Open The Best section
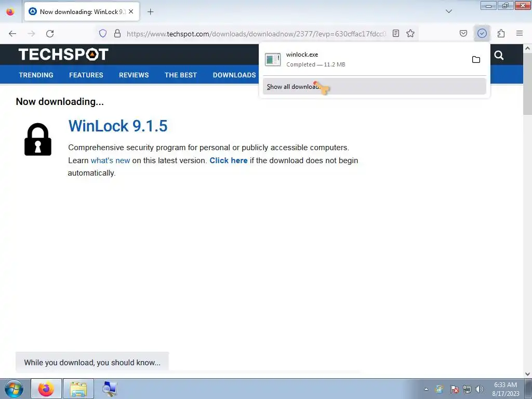532x399 pixels. pyautogui.click(x=181, y=75)
